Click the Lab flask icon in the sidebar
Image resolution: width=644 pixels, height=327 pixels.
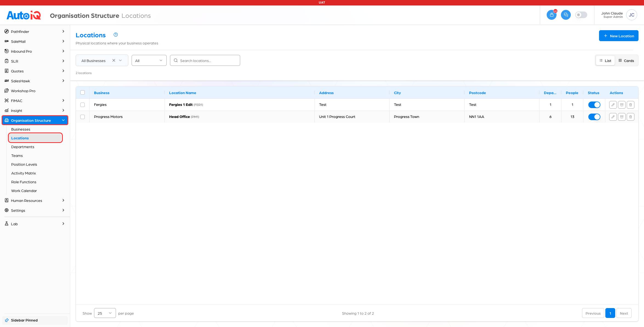[7, 224]
